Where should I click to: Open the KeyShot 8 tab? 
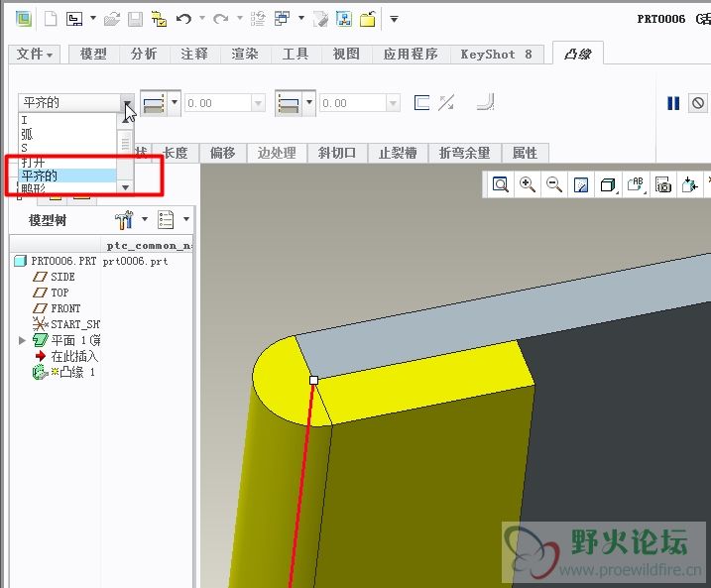coord(496,55)
